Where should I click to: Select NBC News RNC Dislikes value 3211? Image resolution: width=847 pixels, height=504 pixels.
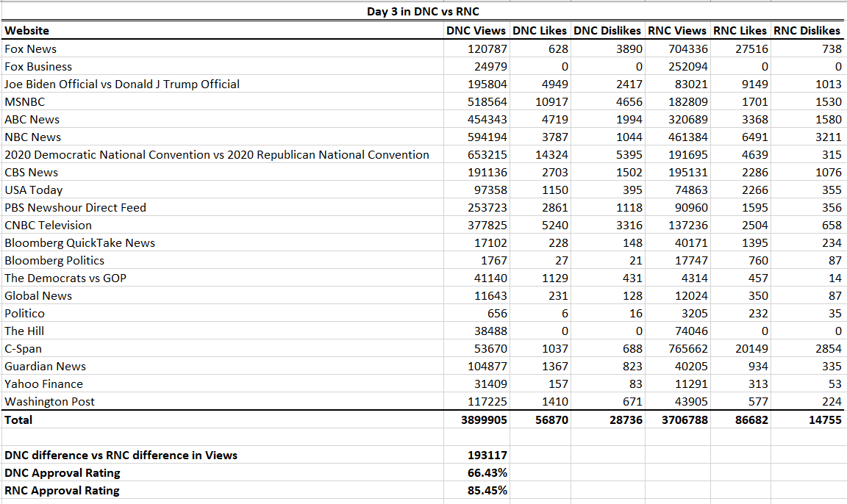click(x=807, y=137)
